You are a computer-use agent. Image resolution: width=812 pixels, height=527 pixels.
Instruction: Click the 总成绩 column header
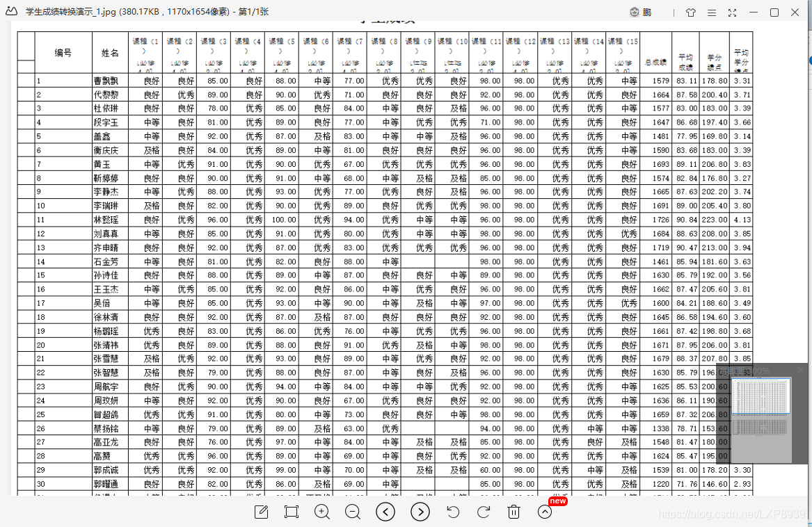pyautogui.click(x=655, y=62)
